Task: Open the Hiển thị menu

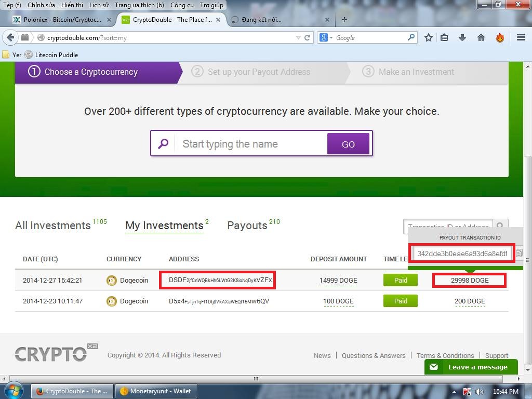Action: tap(72, 5)
